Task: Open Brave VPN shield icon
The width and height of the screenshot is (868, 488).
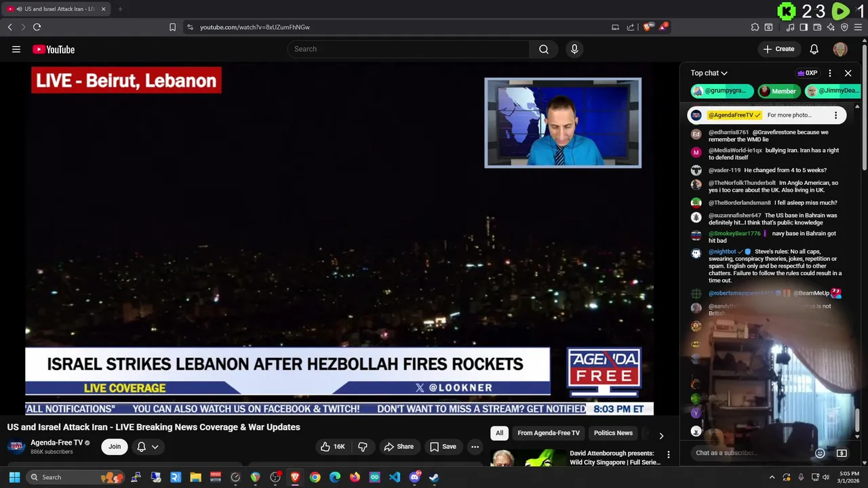Action: tap(844, 27)
